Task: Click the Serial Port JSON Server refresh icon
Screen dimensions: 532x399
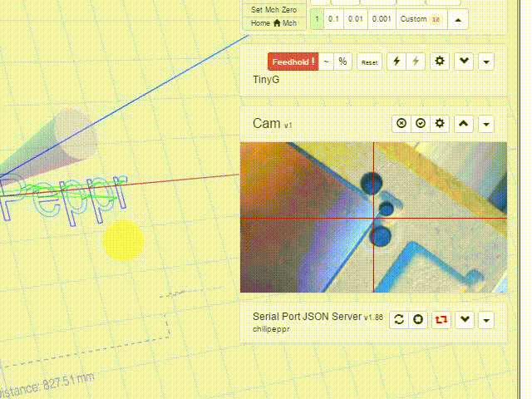Action: (399, 320)
